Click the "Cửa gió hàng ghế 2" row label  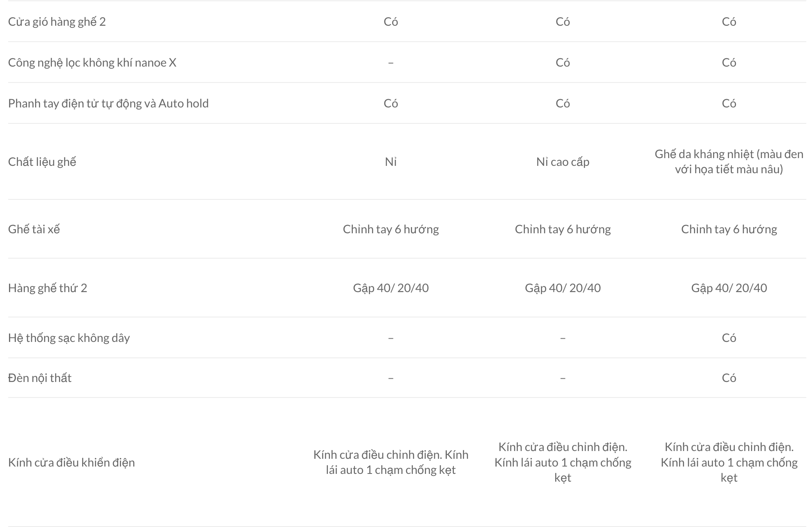pyautogui.click(x=57, y=22)
